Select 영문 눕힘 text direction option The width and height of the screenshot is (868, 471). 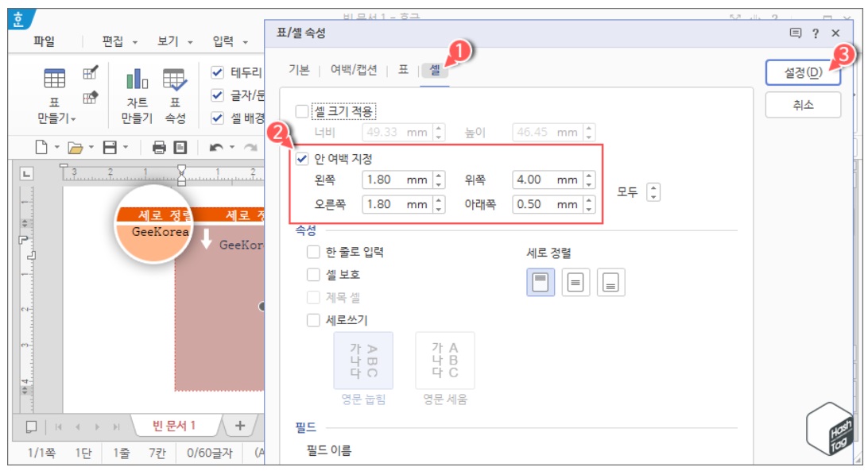(x=363, y=361)
